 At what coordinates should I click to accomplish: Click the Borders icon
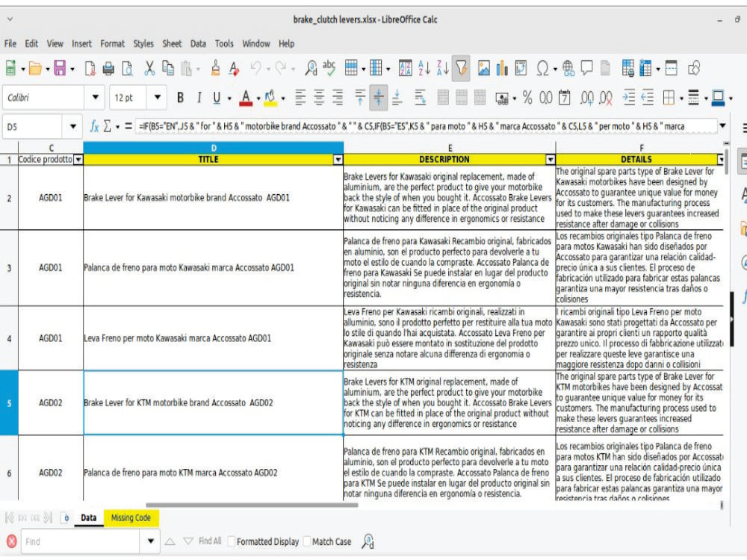pos(669,98)
